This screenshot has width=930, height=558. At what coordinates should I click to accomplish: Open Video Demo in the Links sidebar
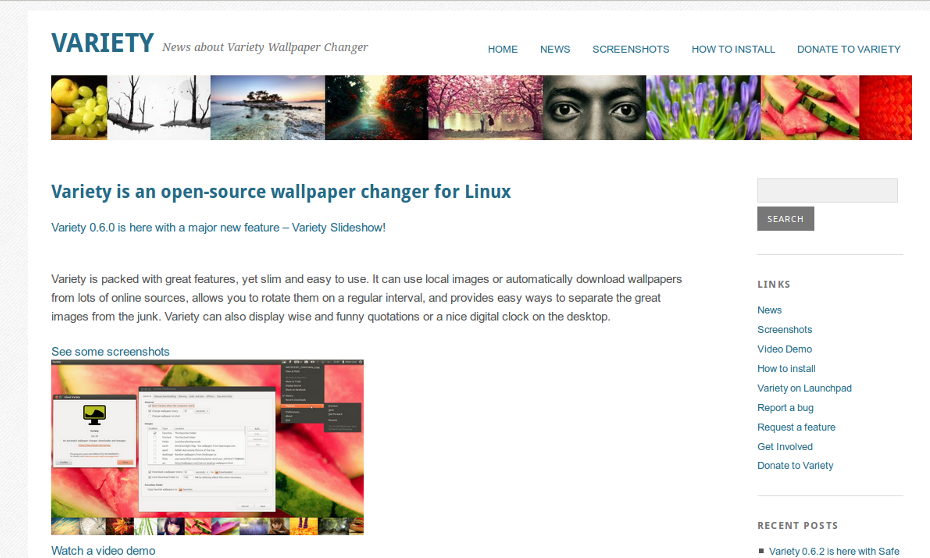pos(785,349)
